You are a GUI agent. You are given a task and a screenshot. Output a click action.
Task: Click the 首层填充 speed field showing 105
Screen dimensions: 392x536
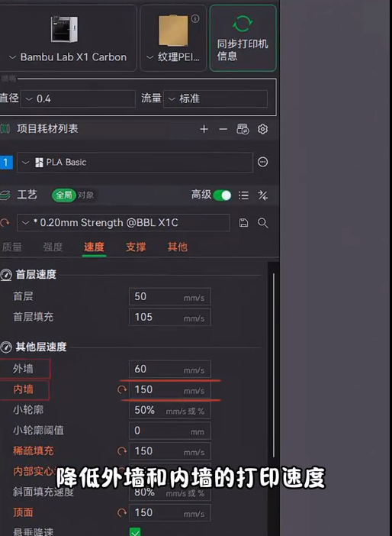(170, 317)
